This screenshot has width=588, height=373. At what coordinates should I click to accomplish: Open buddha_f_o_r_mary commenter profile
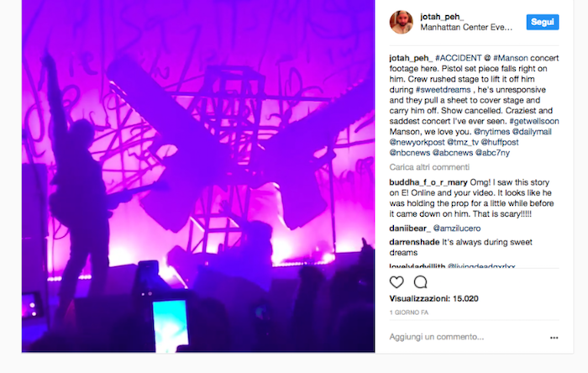pyautogui.click(x=428, y=182)
